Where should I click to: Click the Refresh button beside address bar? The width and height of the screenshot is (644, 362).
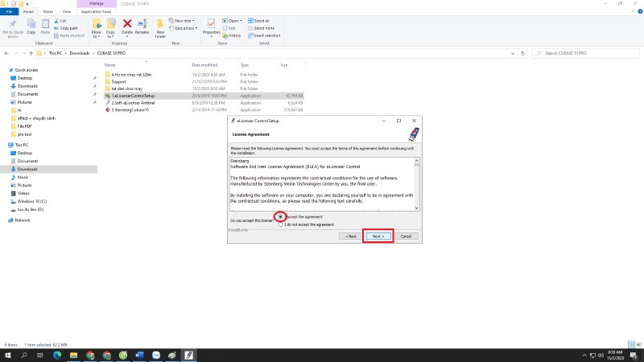click(522, 53)
